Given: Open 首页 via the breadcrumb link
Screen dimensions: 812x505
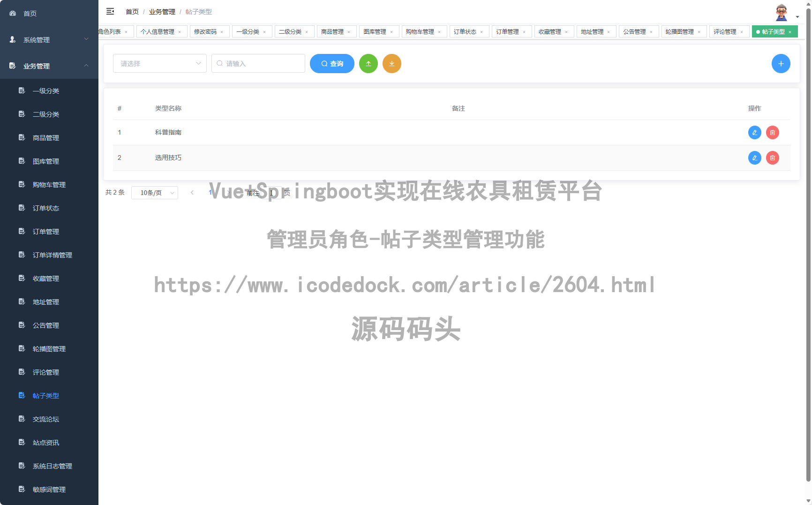Looking at the screenshot, I should [x=132, y=11].
